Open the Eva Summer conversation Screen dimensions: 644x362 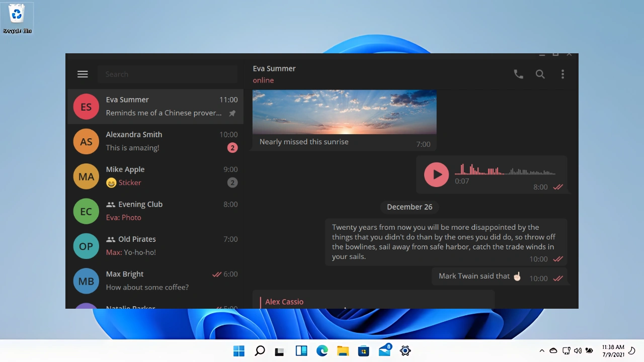pos(155,107)
